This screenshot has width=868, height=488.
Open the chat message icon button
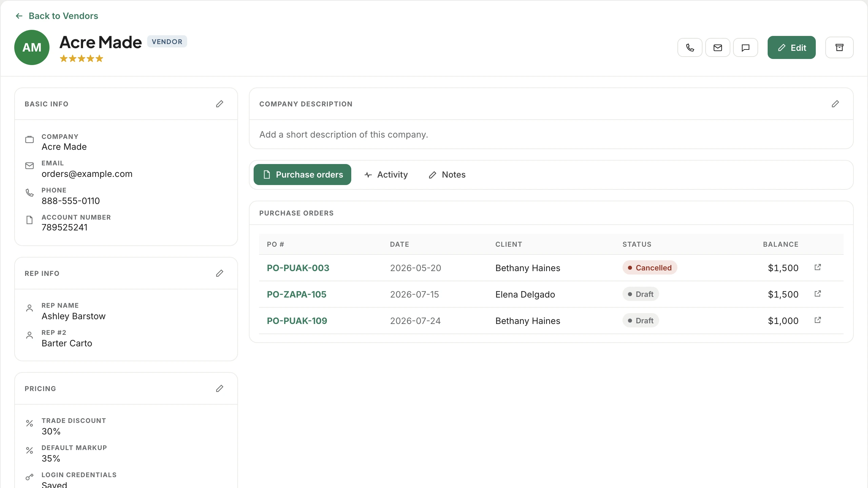pos(745,47)
